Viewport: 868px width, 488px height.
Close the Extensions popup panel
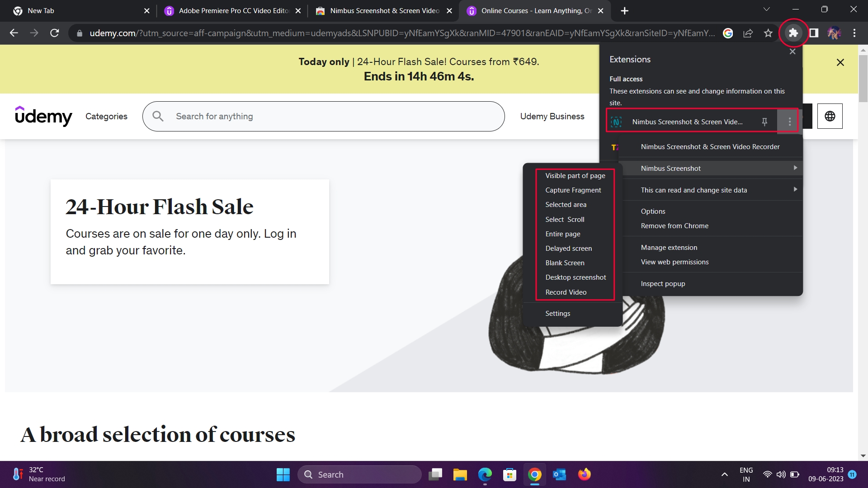(793, 52)
